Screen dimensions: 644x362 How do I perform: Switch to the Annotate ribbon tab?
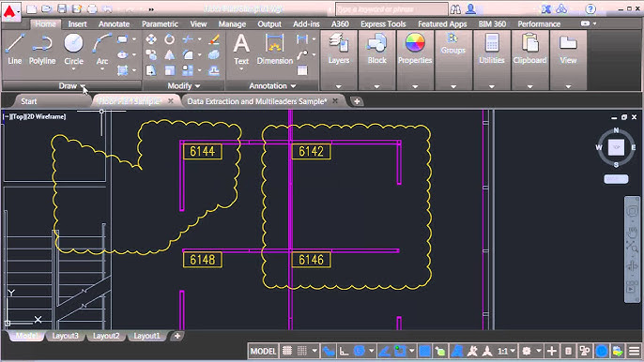pos(114,24)
